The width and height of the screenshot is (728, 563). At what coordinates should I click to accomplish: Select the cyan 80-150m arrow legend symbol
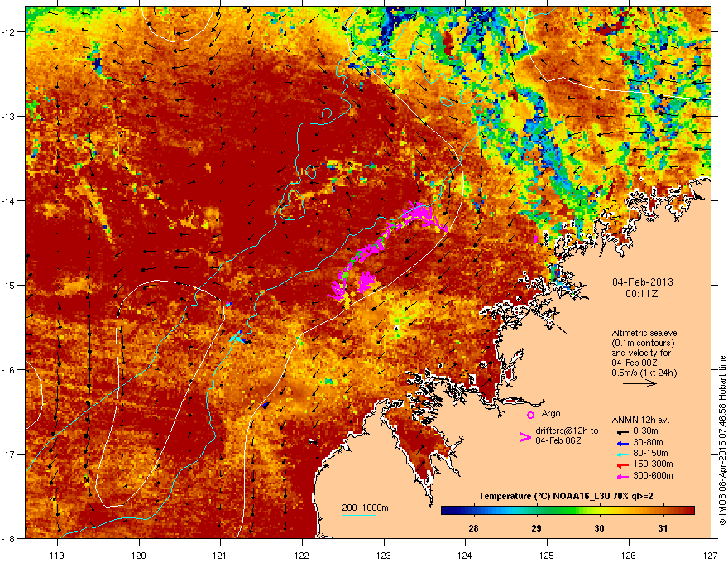click(x=622, y=454)
